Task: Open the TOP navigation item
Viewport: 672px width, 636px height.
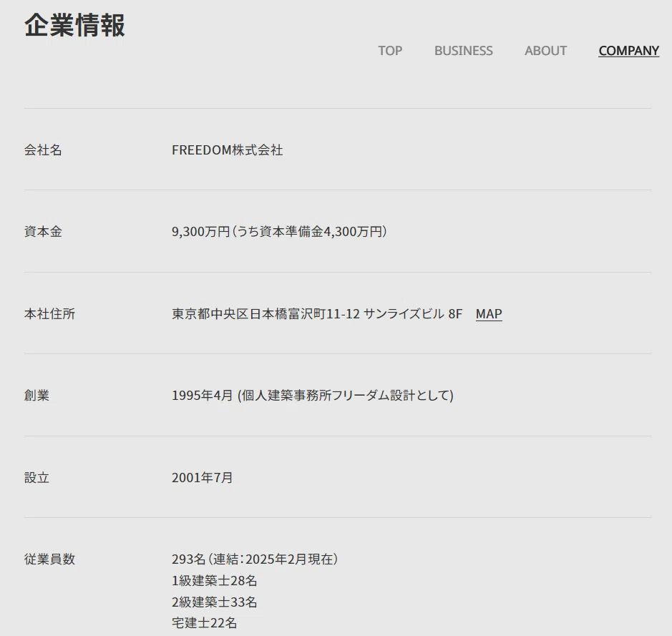Action: pos(390,51)
